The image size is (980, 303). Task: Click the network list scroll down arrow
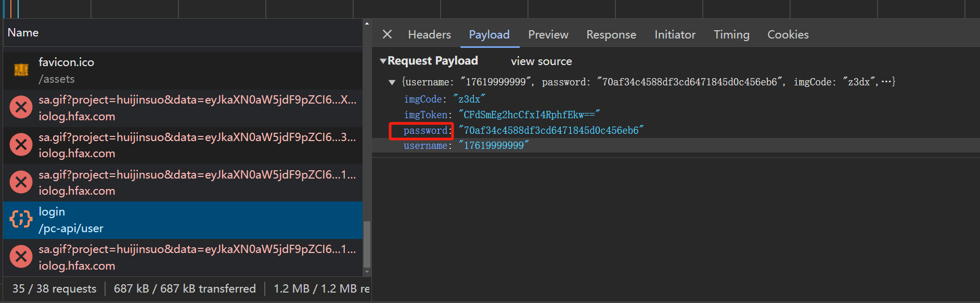pyautogui.click(x=367, y=272)
